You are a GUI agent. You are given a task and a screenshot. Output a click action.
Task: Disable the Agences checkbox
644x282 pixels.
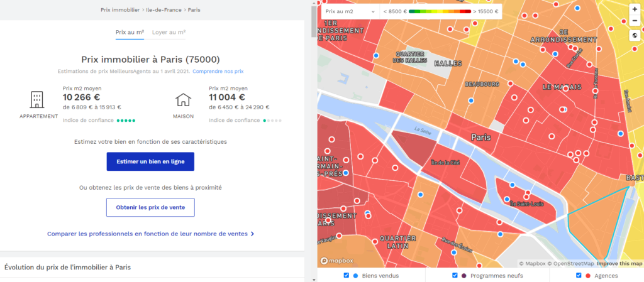point(579,276)
